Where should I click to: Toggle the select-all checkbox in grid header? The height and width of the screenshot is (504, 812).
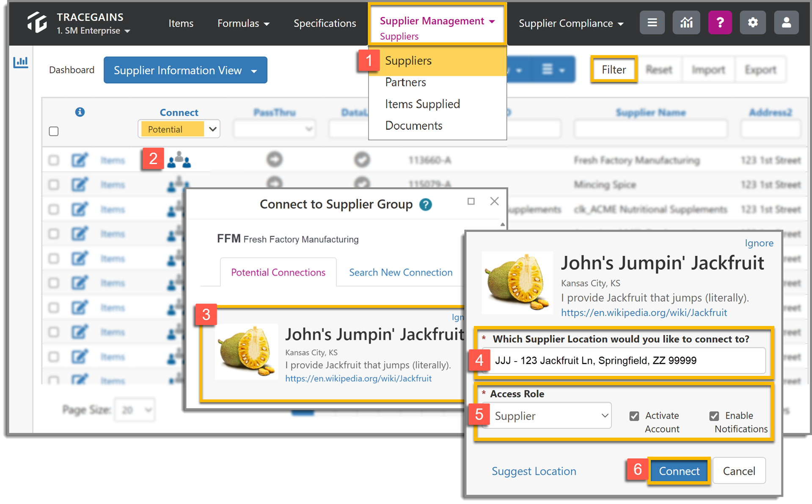pos(54,131)
